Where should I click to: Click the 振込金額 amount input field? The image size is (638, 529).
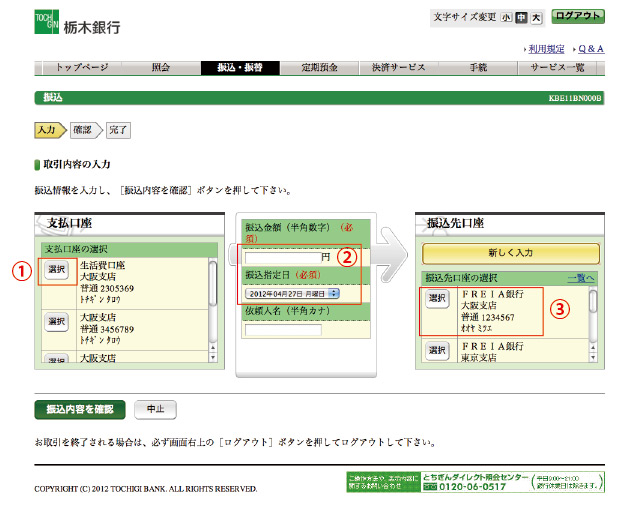pyautogui.click(x=282, y=257)
